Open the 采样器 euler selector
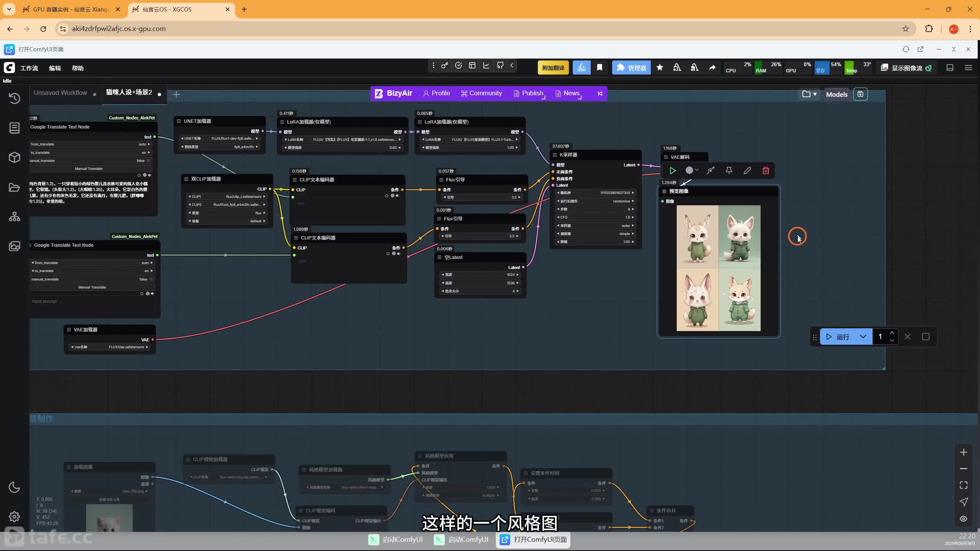This screenshot has width=980, height=551. point(595,226)
